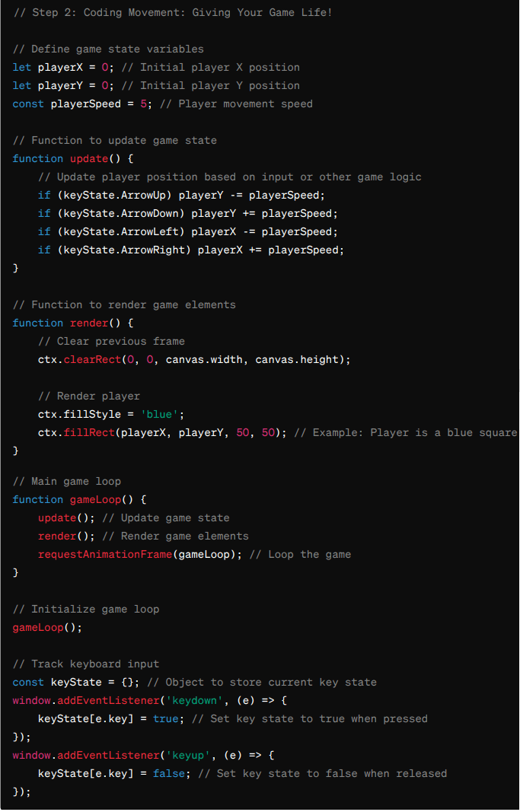Click the keyState.ArrowRight condition line

[190, 250]
